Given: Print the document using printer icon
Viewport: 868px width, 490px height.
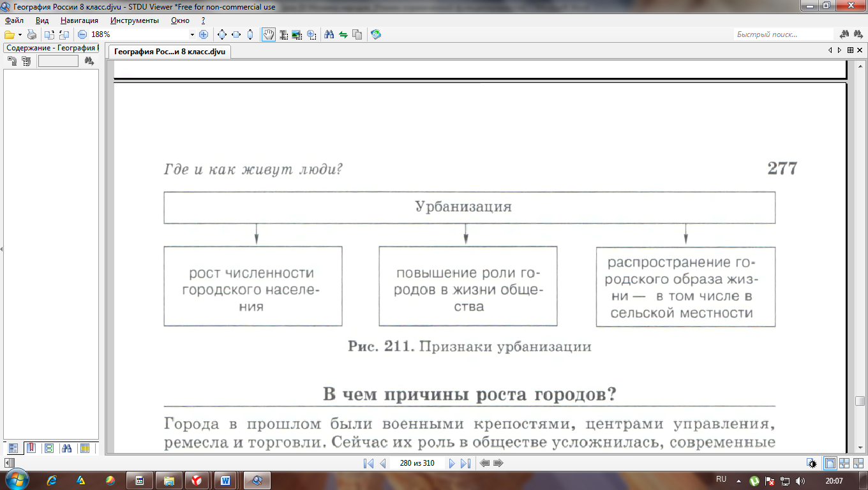Looking at the screenshot, I should point(31,34).
